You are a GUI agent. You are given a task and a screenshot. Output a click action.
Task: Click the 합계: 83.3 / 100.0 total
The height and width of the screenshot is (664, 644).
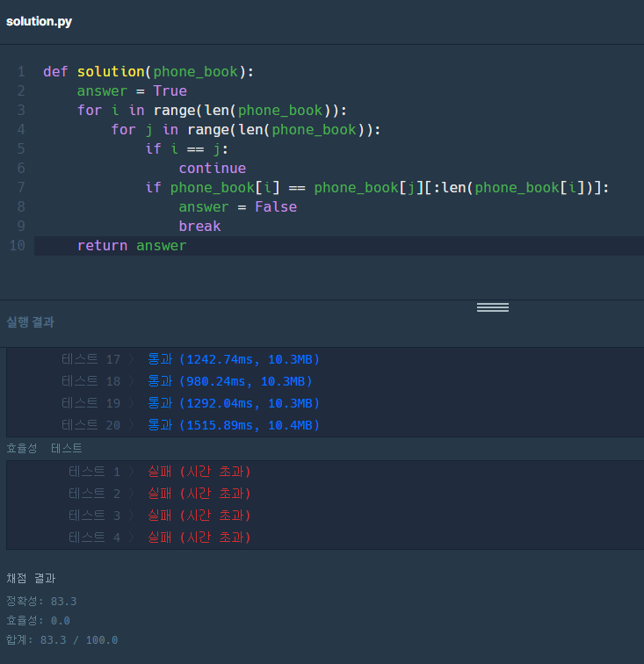(x=62, y=640)
